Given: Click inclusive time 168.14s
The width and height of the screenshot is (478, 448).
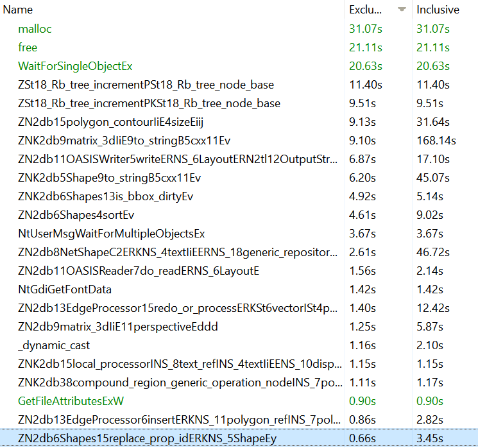Looking at the screenshot, I should tap(436, 141).
